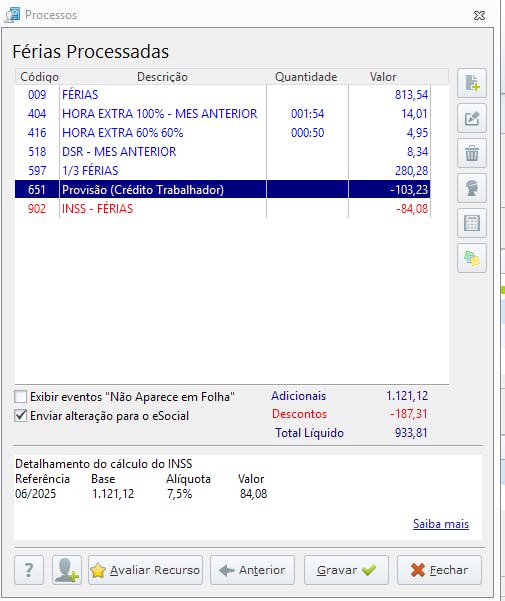Select the 902 INSS - FÉRIAS row
This screenshot has width=505, height=601.
[x=223, y=209]
